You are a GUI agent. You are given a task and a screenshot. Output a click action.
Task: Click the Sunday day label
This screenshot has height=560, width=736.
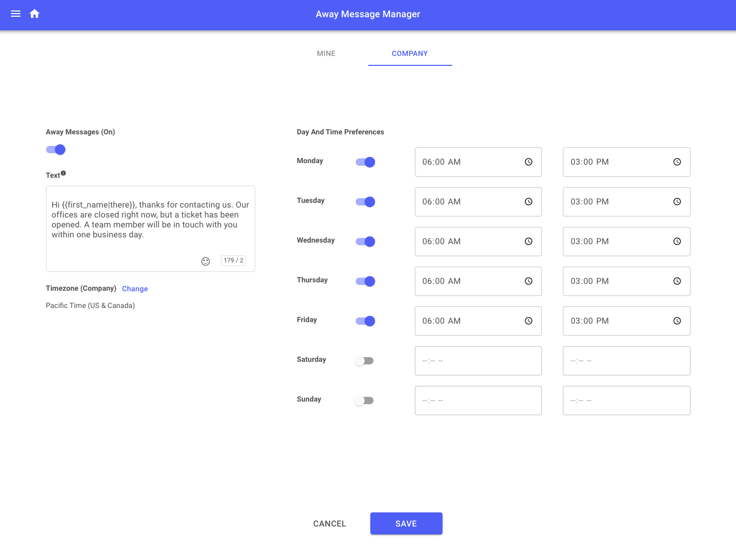pos(309,399)
